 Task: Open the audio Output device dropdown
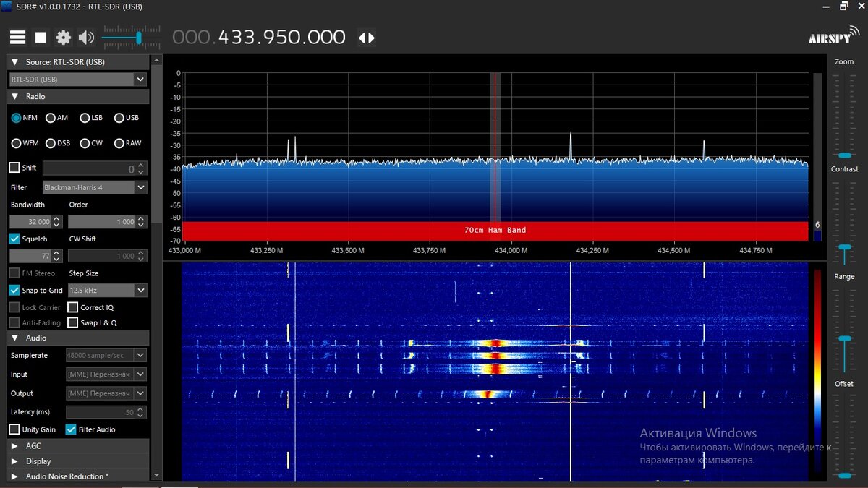(106, 393)
